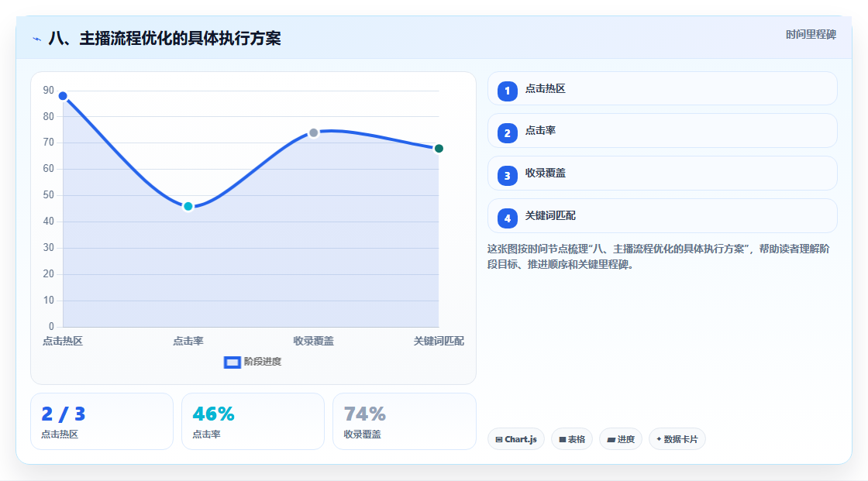868x481 pixels.
Task: Select the 进度 tag chip
Action: click(x=621, y=439)
